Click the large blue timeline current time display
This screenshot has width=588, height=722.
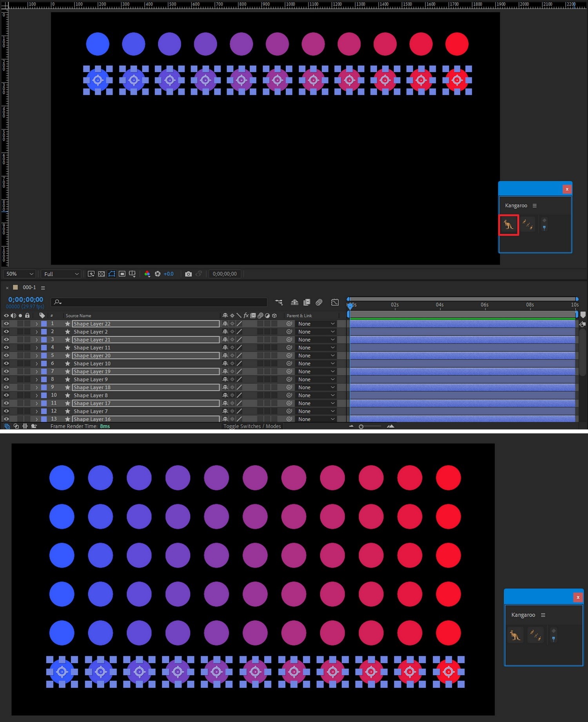click(x=25, y=300)
